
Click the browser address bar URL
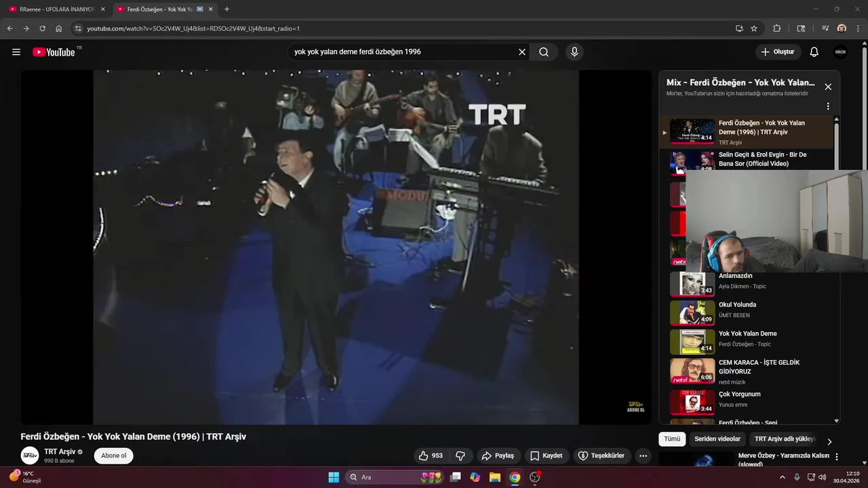193,28
